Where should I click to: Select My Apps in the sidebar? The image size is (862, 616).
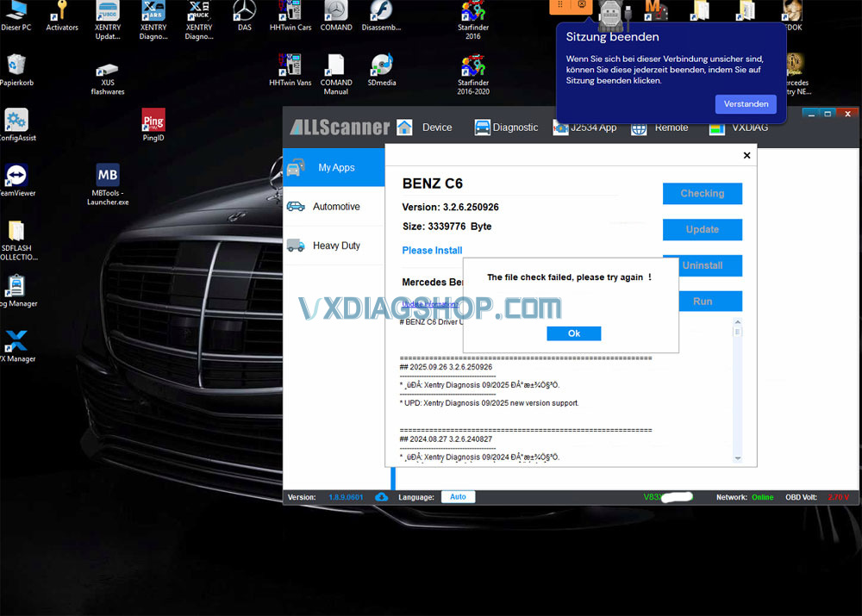(x=334, y=168)
